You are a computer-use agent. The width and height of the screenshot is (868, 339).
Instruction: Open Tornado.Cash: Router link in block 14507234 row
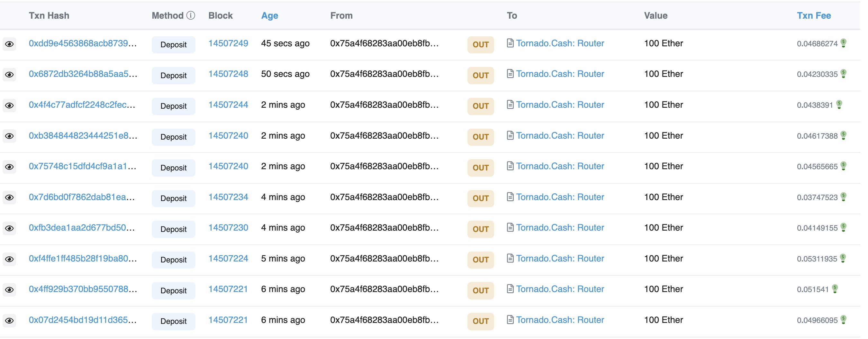pos(560,197)
